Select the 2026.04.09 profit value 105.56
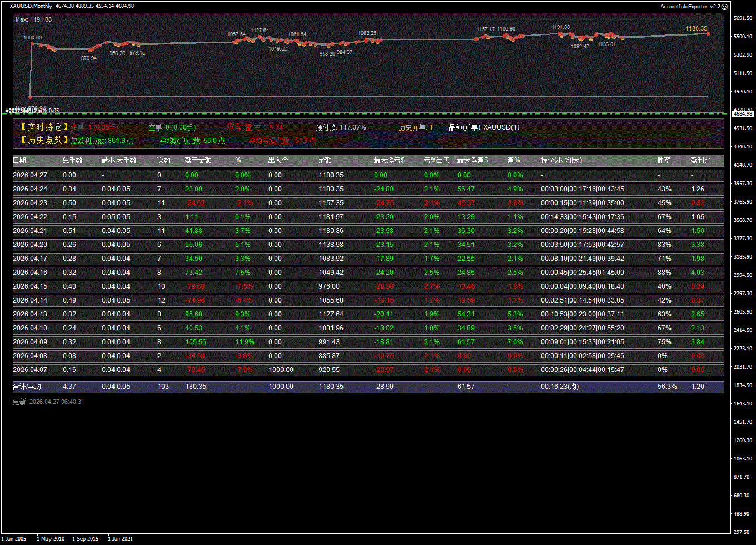756x545 pixels. point(195,342)
